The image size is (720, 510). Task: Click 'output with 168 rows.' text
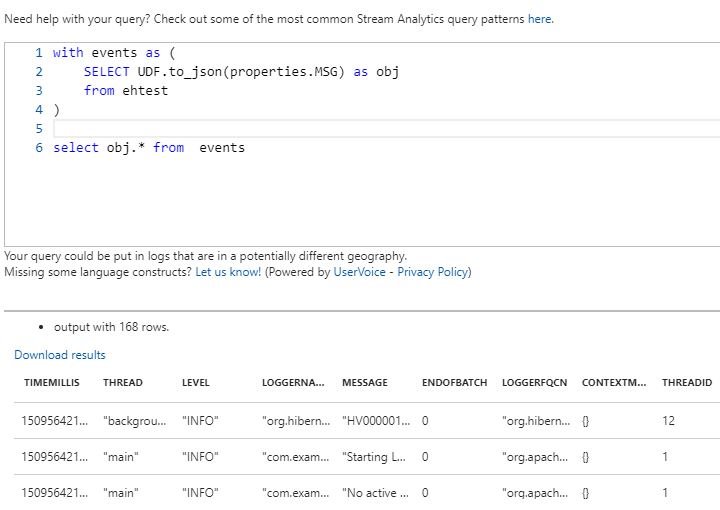111,327
